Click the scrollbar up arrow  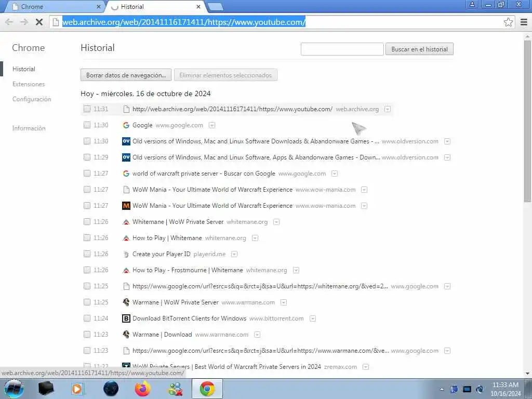528,36
